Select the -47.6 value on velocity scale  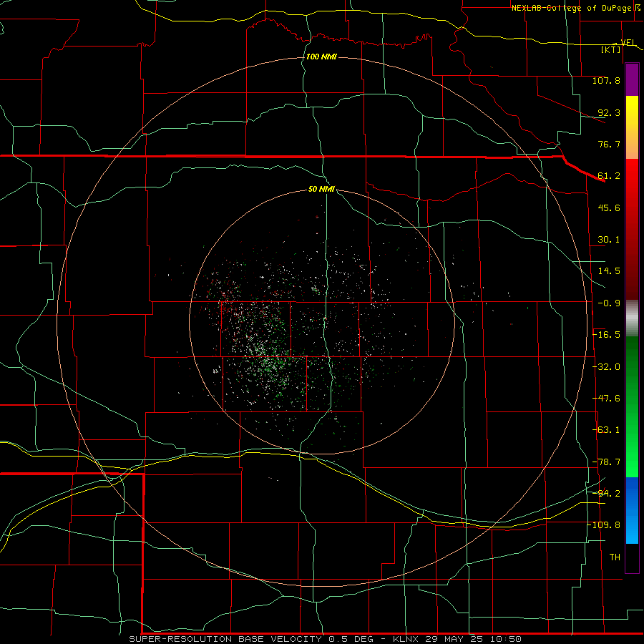[x=606, y=399]
